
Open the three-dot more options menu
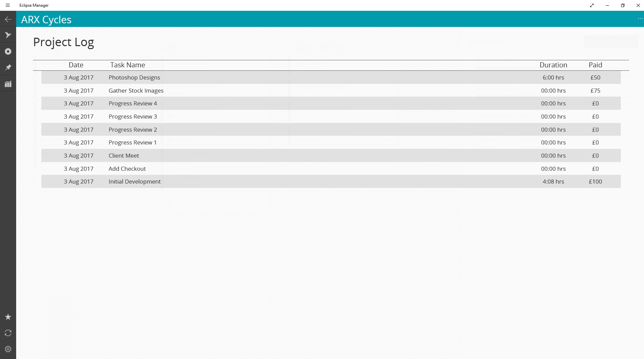[x=640, y=19]
